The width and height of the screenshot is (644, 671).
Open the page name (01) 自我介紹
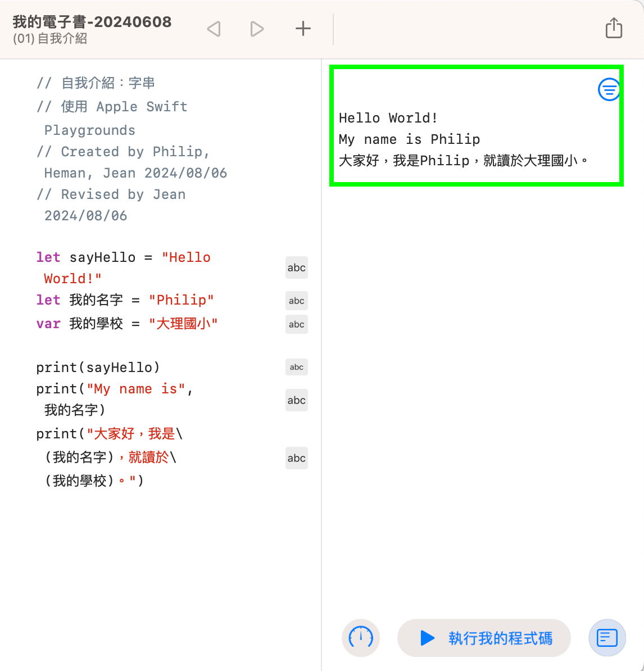pos(50,39)
